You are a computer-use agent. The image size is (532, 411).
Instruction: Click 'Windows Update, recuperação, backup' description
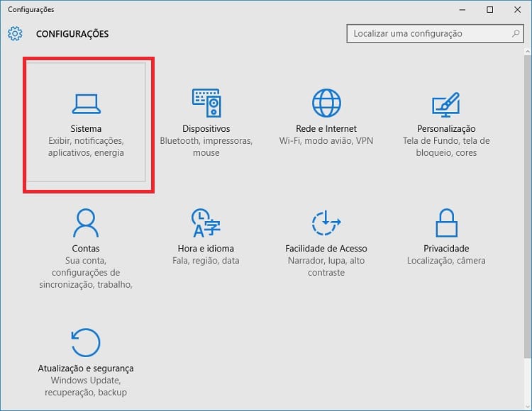point(86,386)
